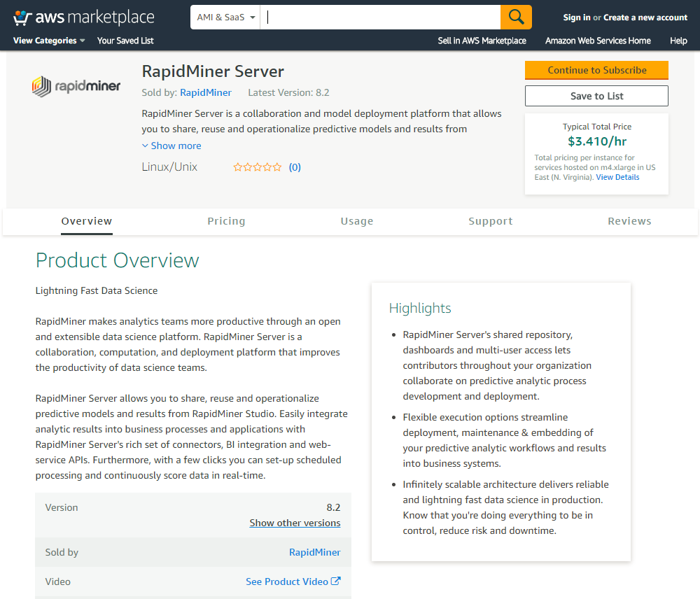The height and width of the screenshot is (599, 700).
Task: Click Continue to Subscribe button
Action: (x=596, y=70)
